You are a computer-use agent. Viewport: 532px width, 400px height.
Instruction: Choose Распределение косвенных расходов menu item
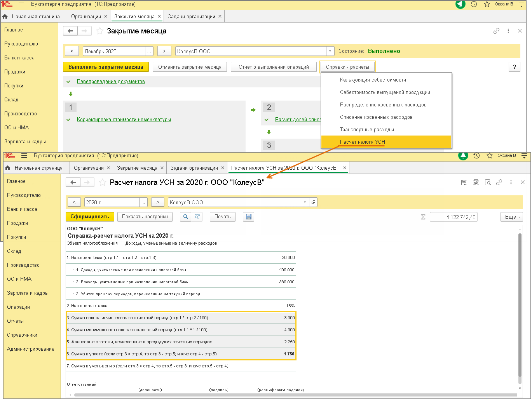pos(386,105)
